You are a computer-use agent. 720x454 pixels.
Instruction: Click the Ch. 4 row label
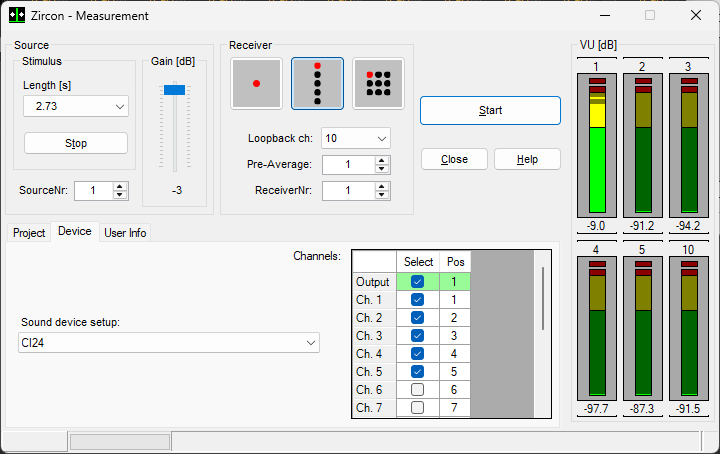(x=374, y=353)
